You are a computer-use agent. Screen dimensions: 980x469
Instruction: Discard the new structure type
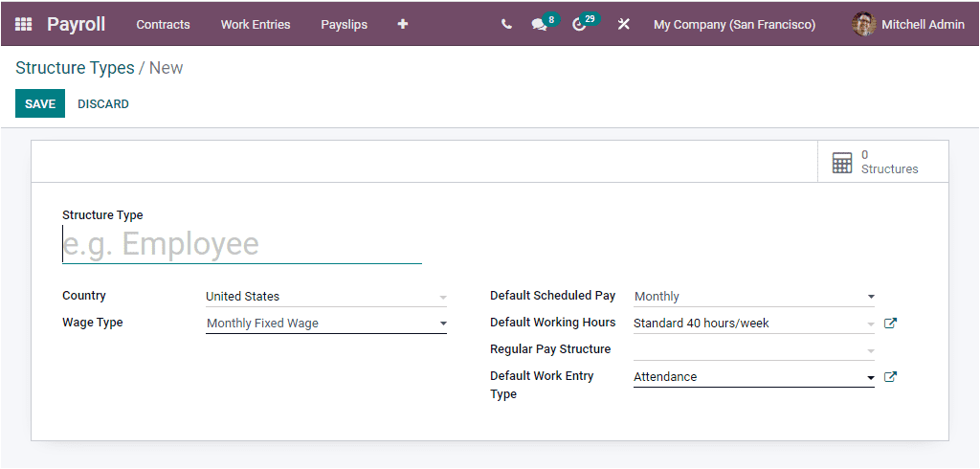[103, 103]
